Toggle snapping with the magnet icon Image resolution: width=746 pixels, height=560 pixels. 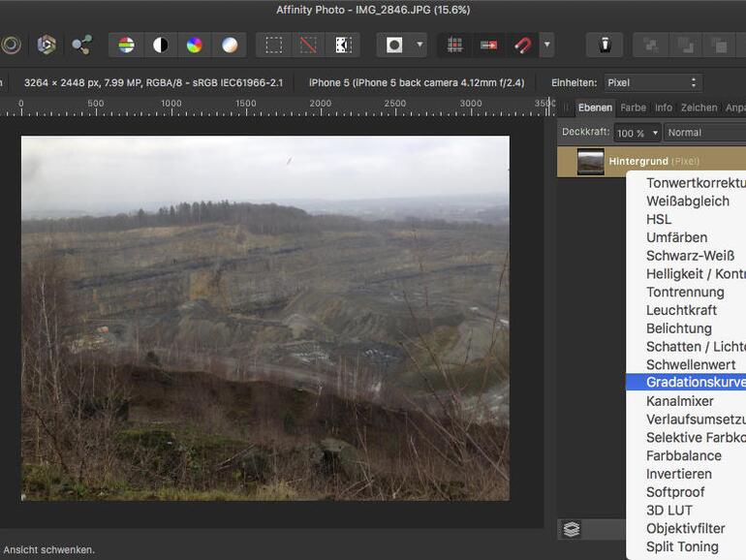click(522, 45)
